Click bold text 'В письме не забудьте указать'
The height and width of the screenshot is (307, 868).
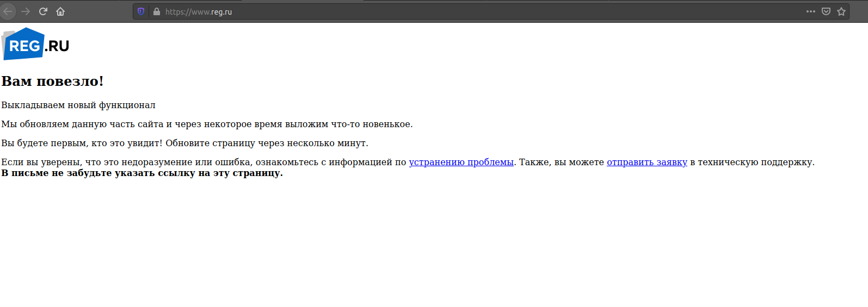[x=142, y=173]
